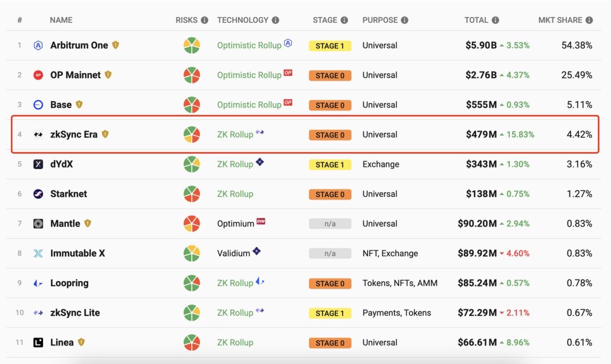Click the OVM badge next to Optimium
The image size is (611, 364).
[261, 221]
